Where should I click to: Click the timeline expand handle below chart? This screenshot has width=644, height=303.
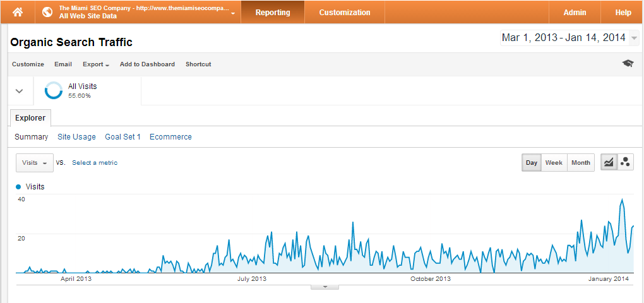[x=325, y=287]
